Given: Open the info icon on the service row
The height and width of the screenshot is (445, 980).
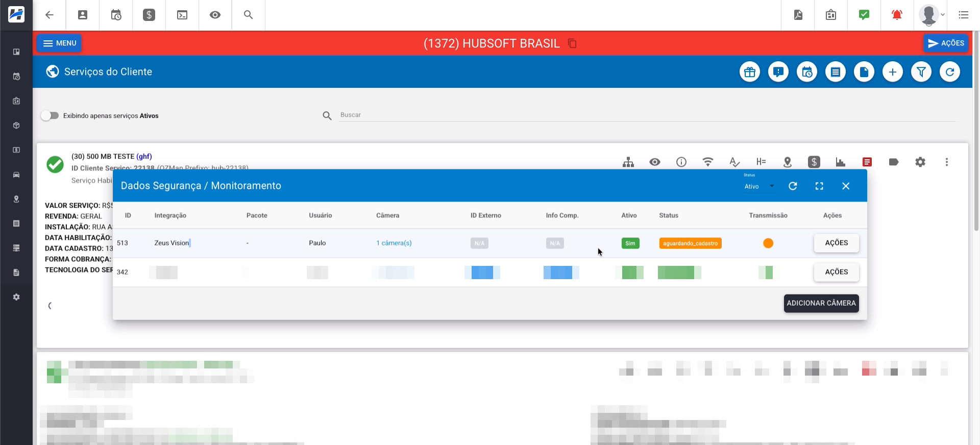Looking at the screenshot, I should [681, 162].
